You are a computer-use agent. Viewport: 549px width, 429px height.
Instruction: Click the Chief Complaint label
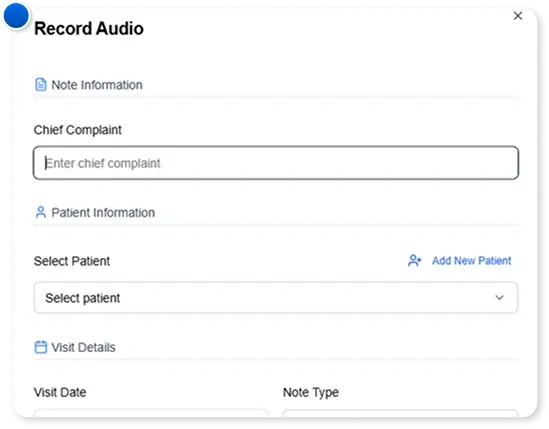(x=78, y=130)
